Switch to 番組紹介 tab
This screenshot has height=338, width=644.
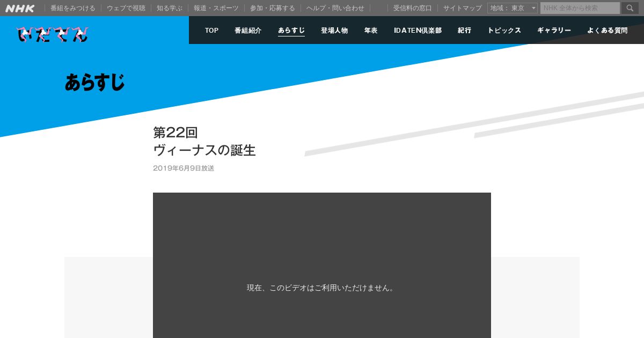point(248,31)
